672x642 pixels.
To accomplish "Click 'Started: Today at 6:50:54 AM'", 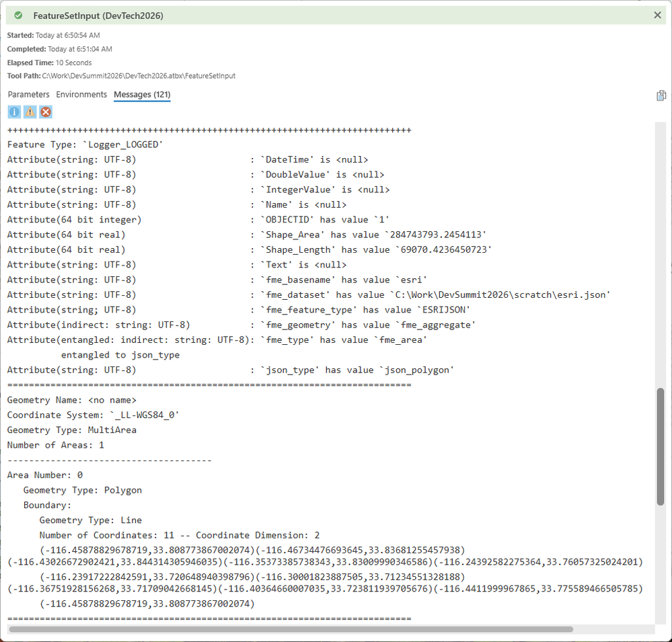I will click(54, 35).
